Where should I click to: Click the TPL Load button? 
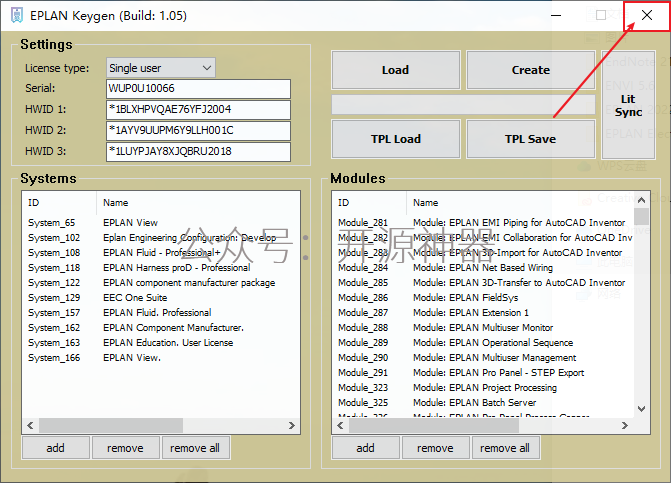395,139
